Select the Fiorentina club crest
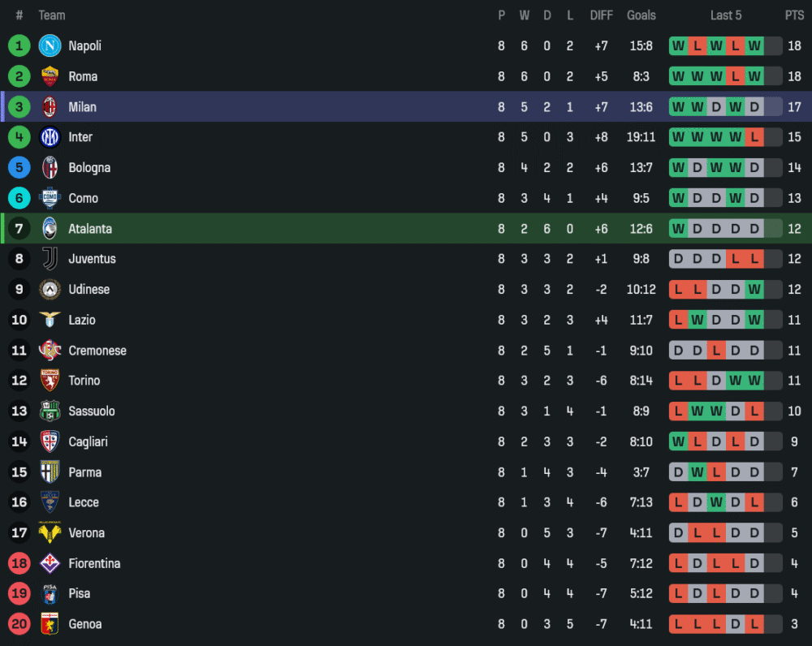This screenshot has height=646, width=812. 50,563
